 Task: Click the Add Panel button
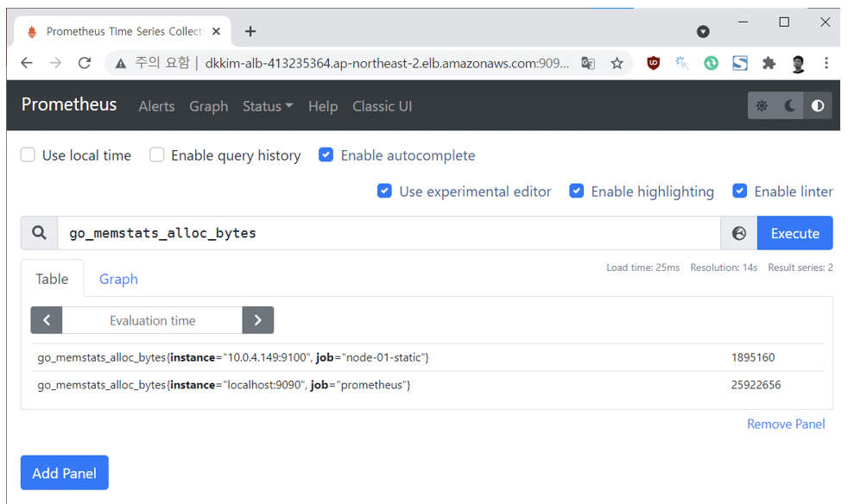65,473
